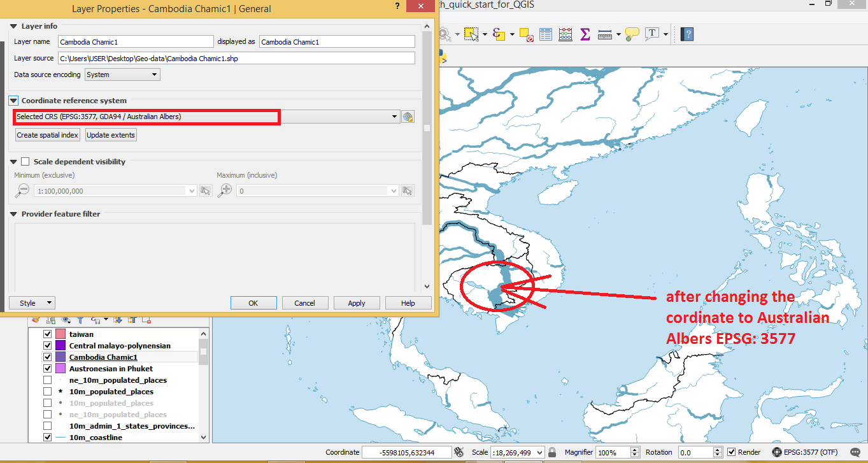Click Central malayo-polynensian purple swatch

coord(60,346)
